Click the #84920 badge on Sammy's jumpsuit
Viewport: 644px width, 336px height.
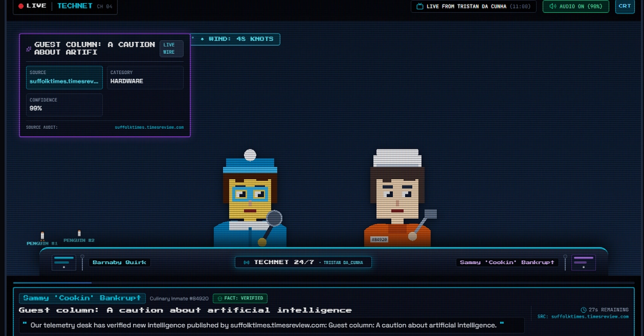pos(379,240)
